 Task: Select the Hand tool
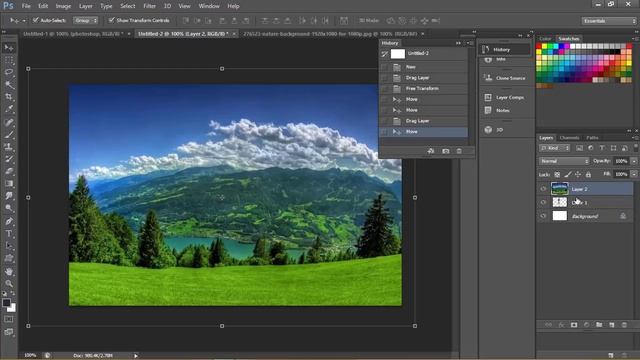[x=9, y=271]
